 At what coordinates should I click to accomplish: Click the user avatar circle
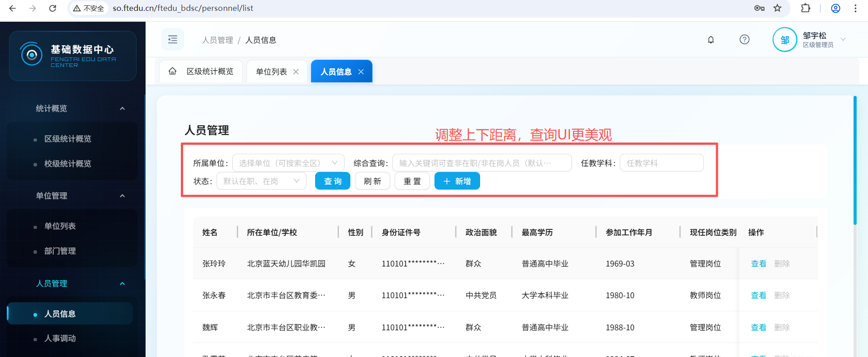coord(784,40)
